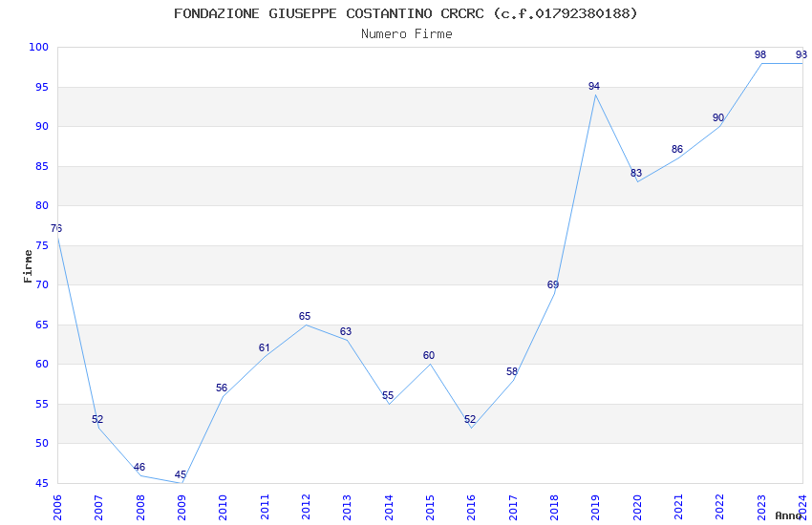This screenshot has height=525, width=812.
Task: Select the 60 data label at 2015
Action: [429, 356]
